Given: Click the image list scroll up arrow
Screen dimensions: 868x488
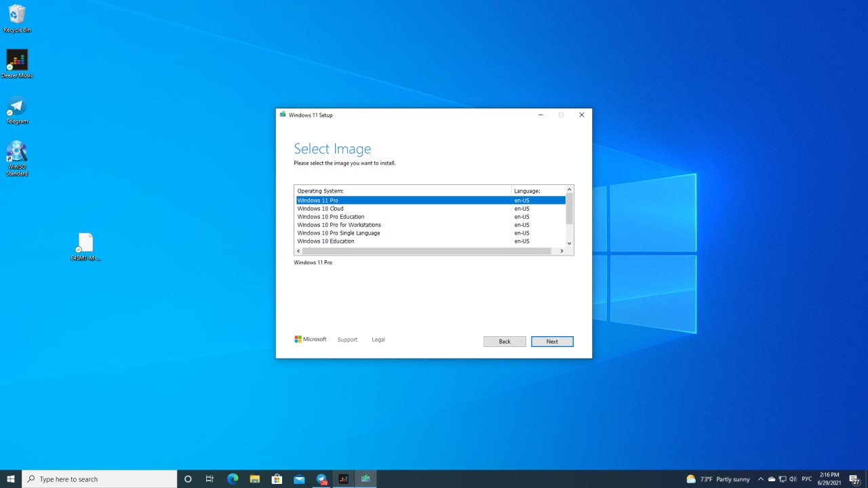Looking at the screenshot, I should pyautogui.click(x=569, y=189).
